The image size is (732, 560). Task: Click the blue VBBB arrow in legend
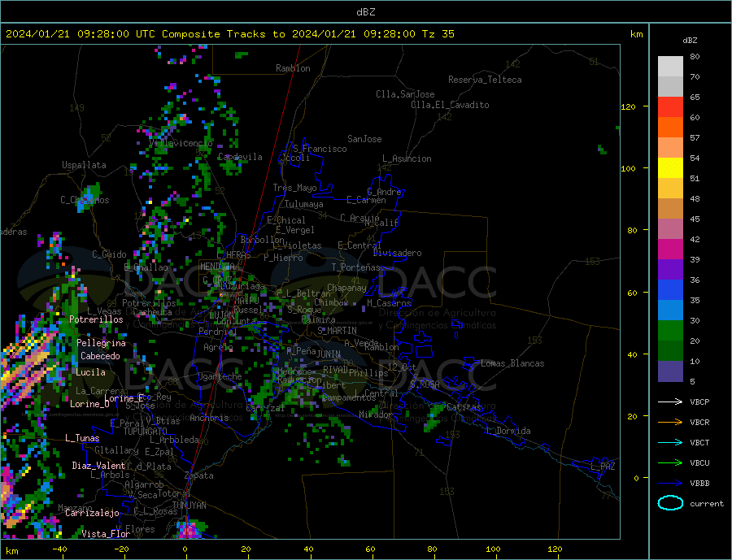tap(670, 484)
